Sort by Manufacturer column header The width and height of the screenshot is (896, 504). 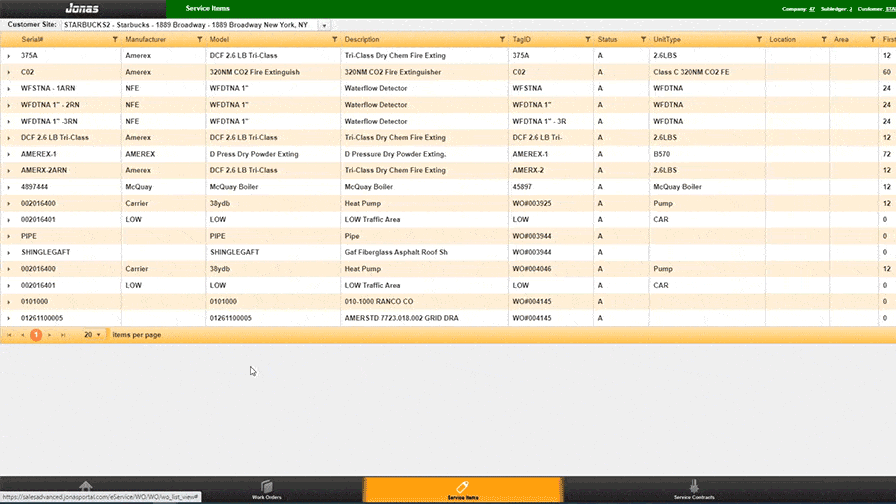pyautogui.click(x=146, y=39)
